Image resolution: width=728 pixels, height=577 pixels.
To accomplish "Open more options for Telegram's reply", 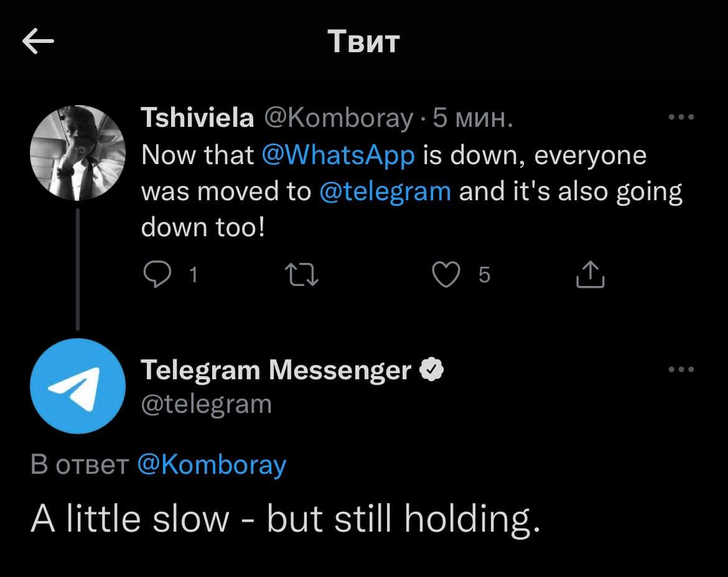I will [x=681, y=369].
